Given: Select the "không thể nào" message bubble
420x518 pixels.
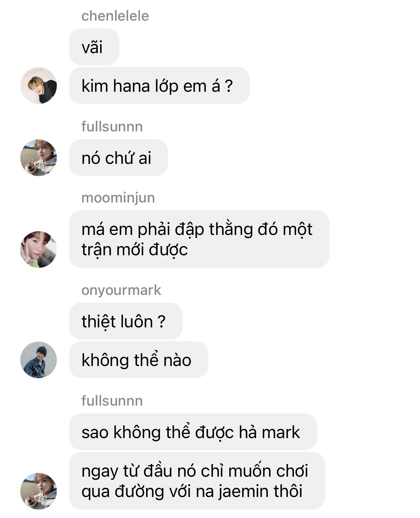Looking at the screenshot, I should coord(139,360).
